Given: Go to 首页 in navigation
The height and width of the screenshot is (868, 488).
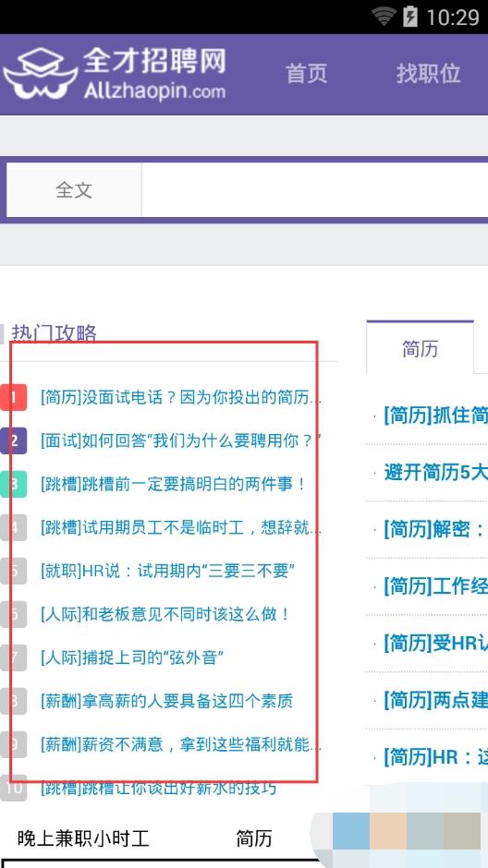Looking at the screenshot, I should (x=306, y=74).
